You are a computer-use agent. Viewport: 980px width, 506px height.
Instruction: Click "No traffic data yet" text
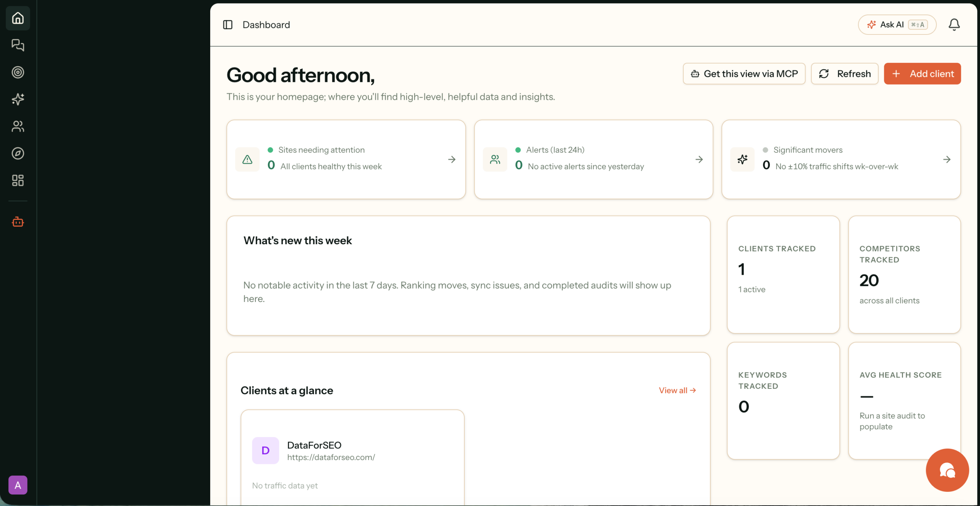click(285, 486)
